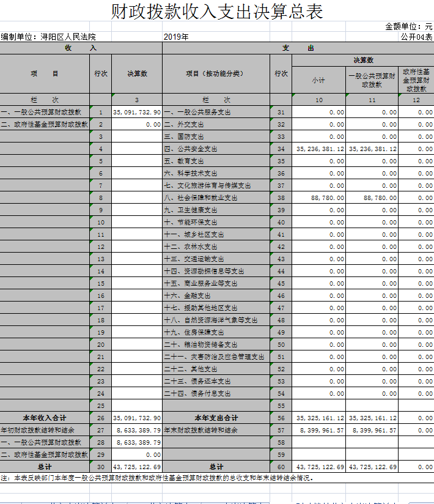
Task: Select the income value 35,091,732.90 in row 1
Action: (137, 113)
